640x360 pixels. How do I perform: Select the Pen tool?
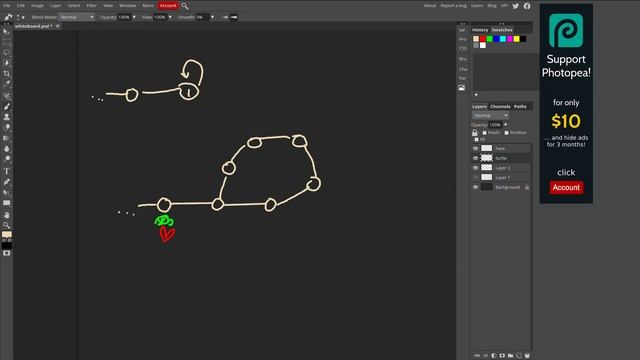(7, 182)
